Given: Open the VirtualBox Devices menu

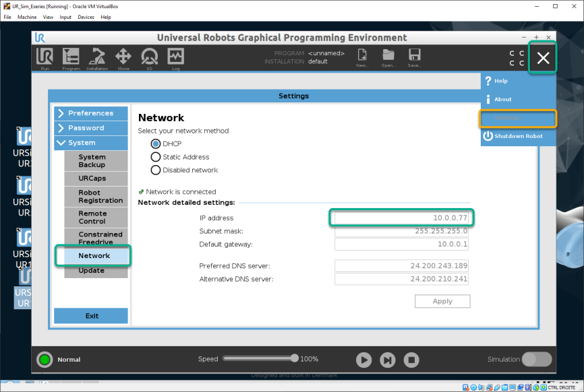Looking at the screenshot, I should [86, 17].
